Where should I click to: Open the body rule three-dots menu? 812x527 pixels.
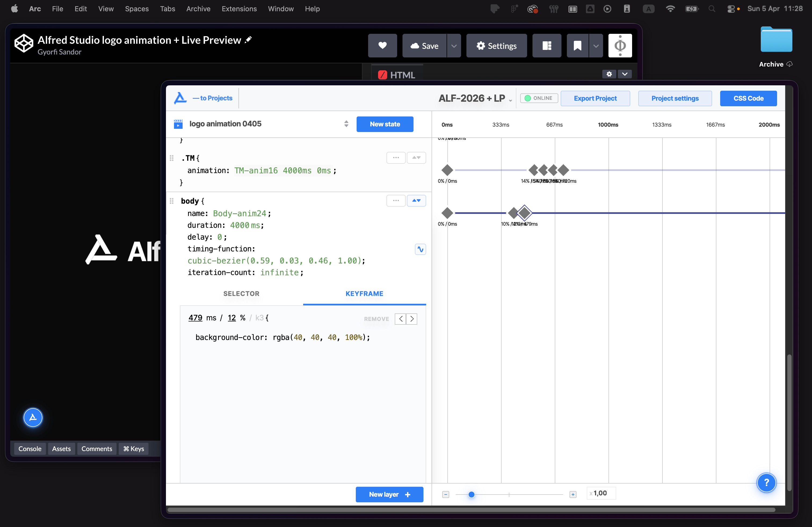point(396,201)
